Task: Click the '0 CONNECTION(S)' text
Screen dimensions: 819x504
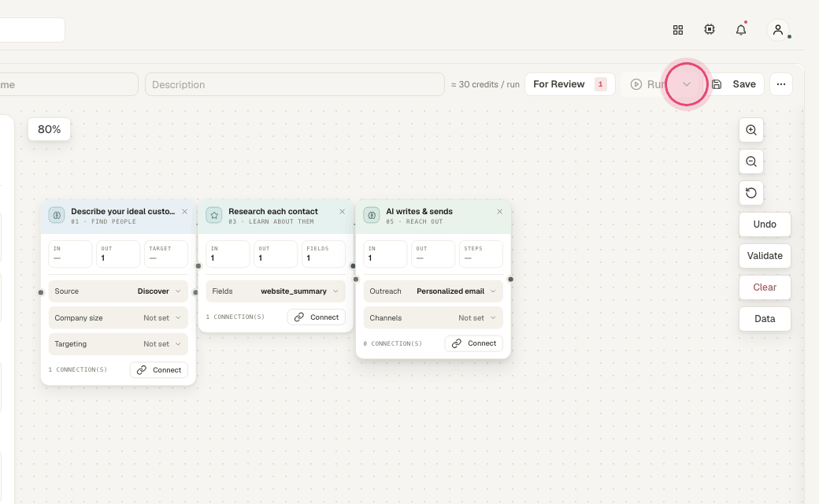Action: (393, 343)
